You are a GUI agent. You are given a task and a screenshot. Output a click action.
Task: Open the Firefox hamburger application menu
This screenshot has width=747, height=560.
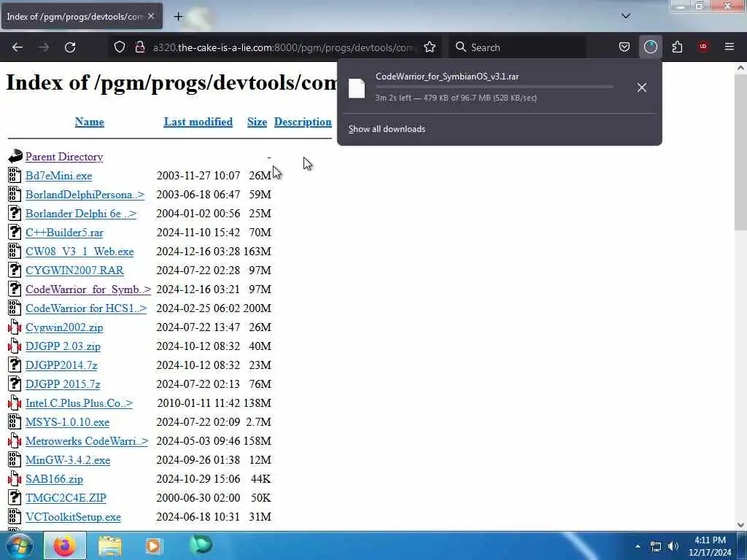click(729, 47)
